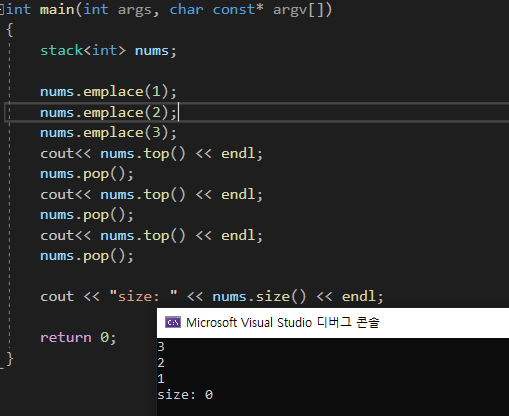The height and width of the screenshot is (416, 509).
Task: Click the first 'nums.pop();' line
Action: coord(87,174)
